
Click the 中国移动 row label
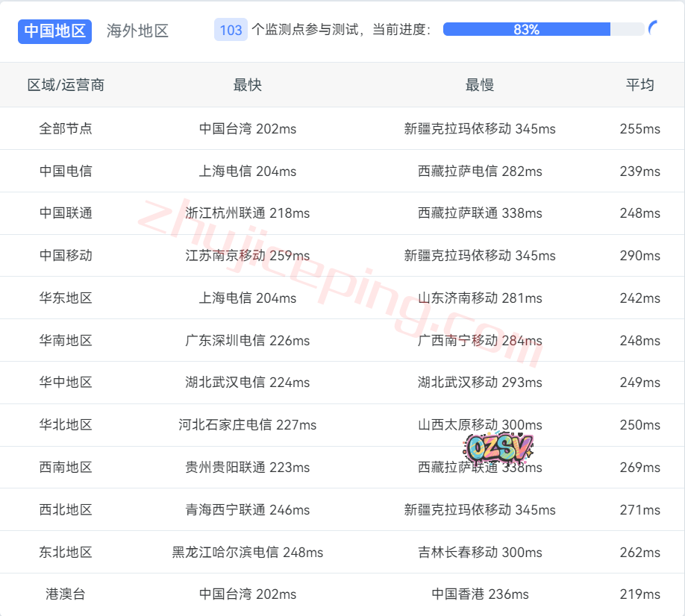click(x=66, y=256)
